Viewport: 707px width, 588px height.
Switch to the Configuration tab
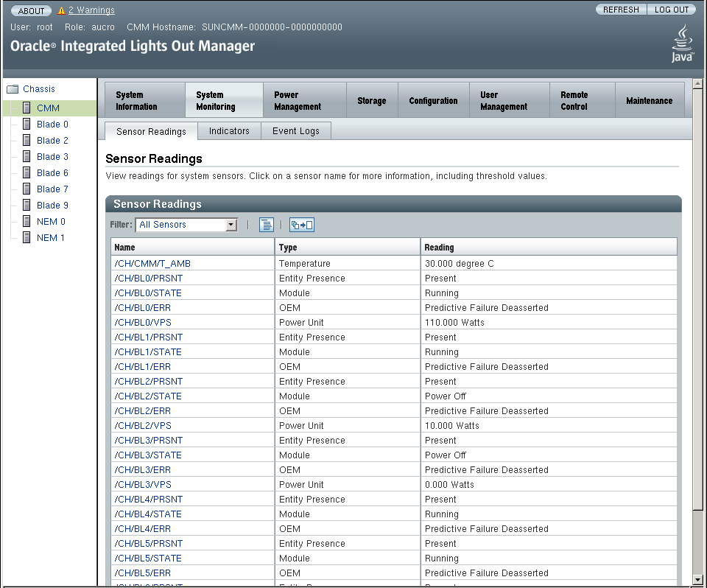[434, 101]
